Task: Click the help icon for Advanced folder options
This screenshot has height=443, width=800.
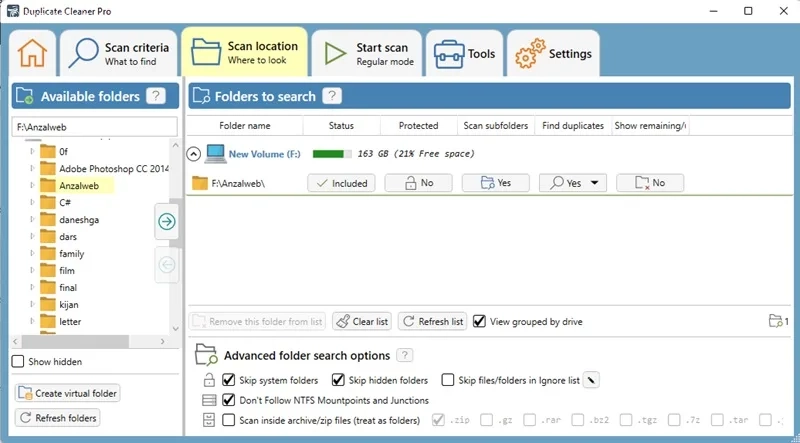Action: click(405, 355)
